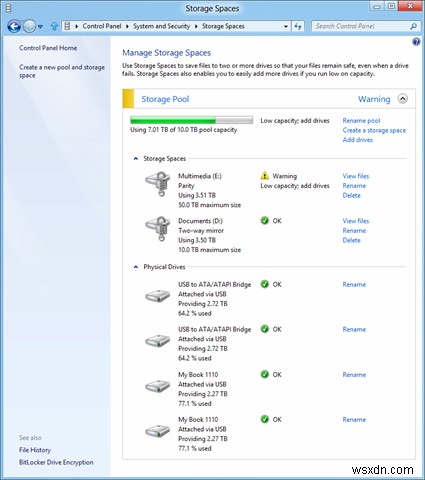425x480 pixels.
Task: Go back with the Back arrow button
Action: coord(14,26)
